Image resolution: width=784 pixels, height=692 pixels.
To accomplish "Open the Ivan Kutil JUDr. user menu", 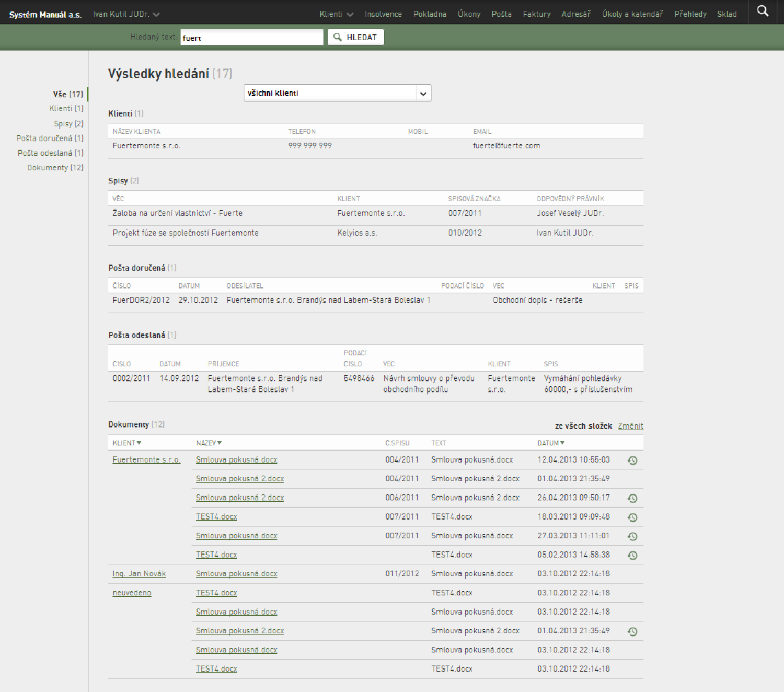I will coord(126,14).
